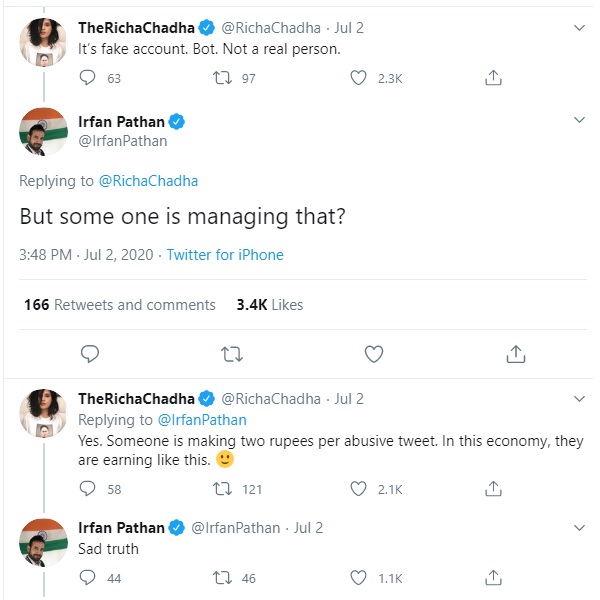View the 166 Retweets and comments list

click(x=120, y=304)
